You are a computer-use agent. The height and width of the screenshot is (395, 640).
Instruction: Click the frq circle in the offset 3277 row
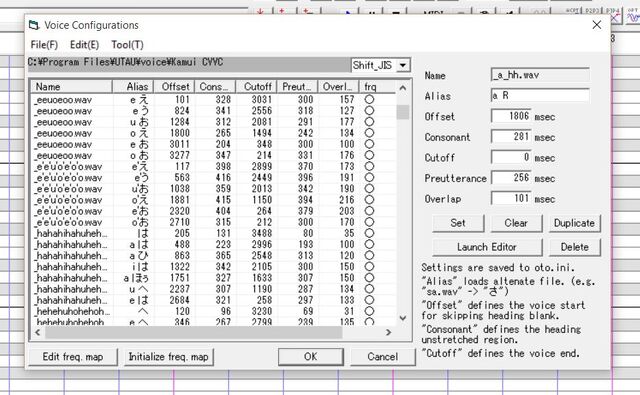(369, 155)
